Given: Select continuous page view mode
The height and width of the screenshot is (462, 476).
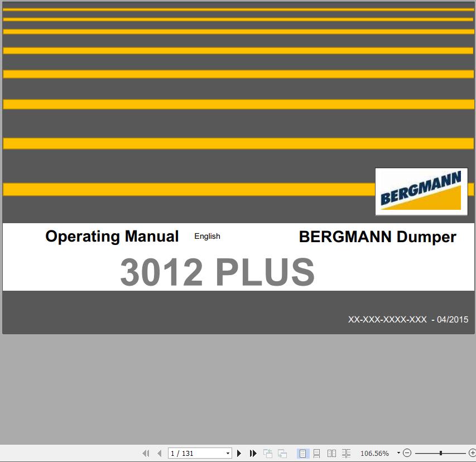Looking at the screenshot, I should pos(316,453).
